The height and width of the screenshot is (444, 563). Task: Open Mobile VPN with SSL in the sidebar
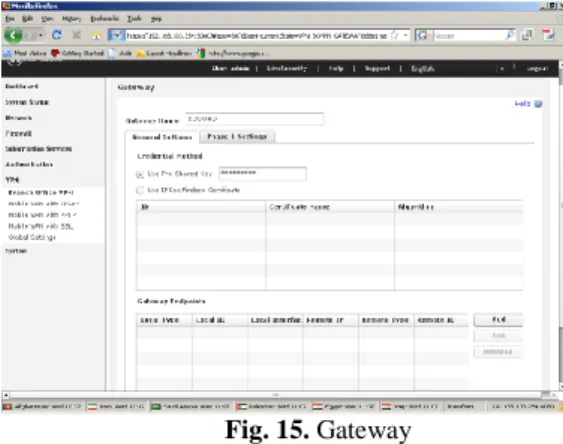coord(41,226)
